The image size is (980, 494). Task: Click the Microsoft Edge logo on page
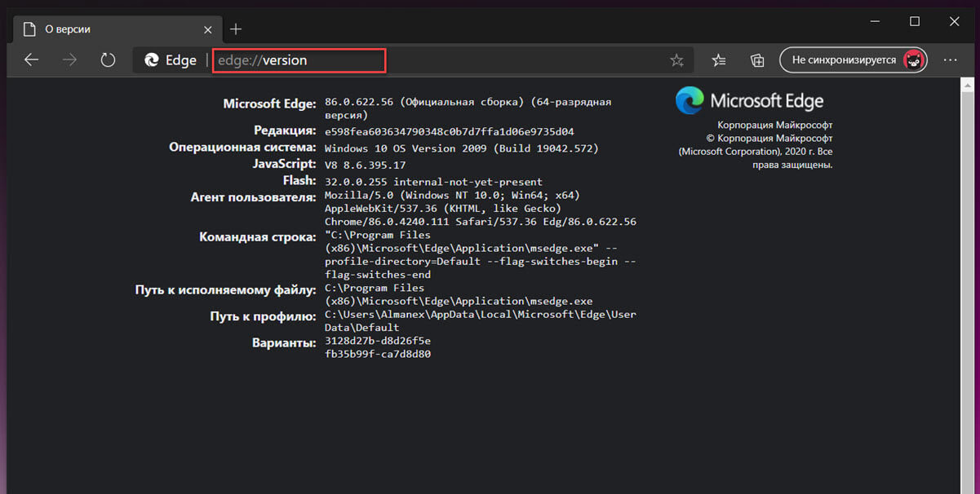(x=750, y=101)
